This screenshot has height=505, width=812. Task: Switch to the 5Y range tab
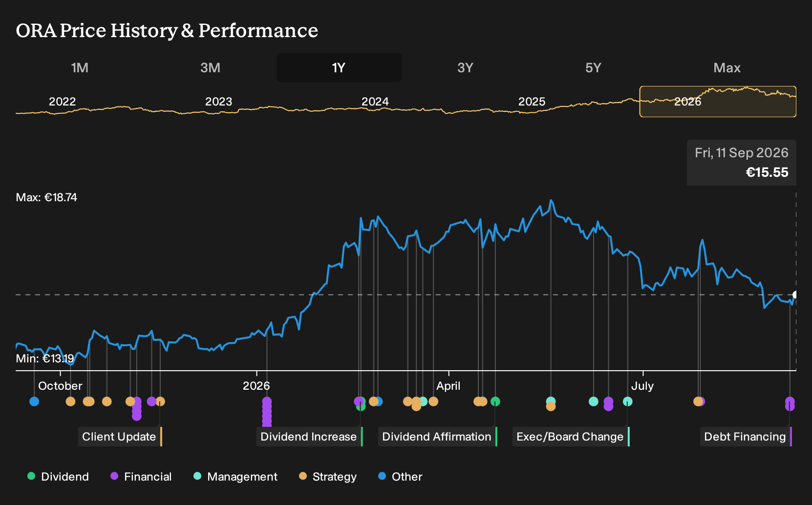(593, 67)
